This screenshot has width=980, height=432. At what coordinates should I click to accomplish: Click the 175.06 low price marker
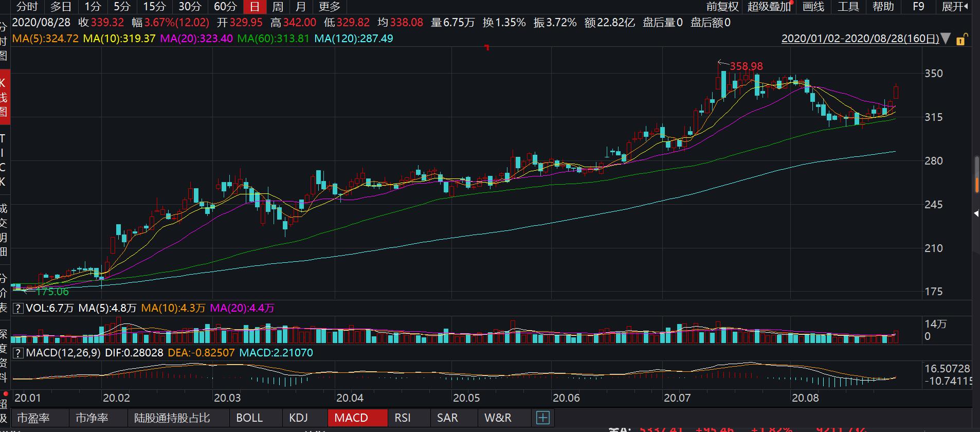[x=52, y=292]
